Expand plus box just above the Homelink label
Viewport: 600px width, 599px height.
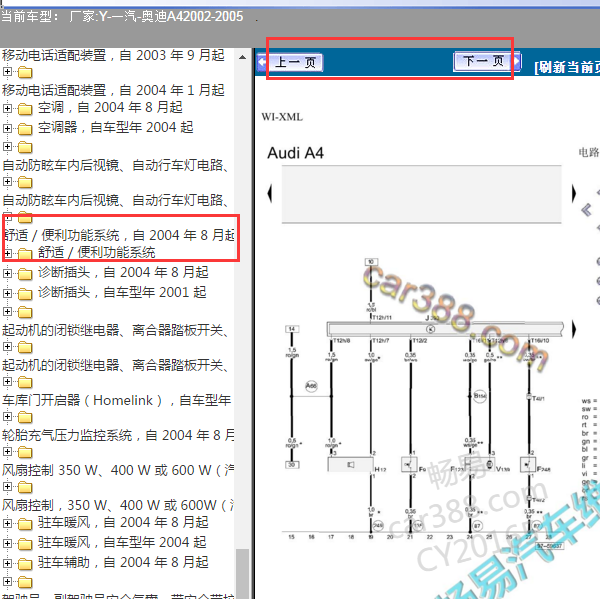[7, 381]
